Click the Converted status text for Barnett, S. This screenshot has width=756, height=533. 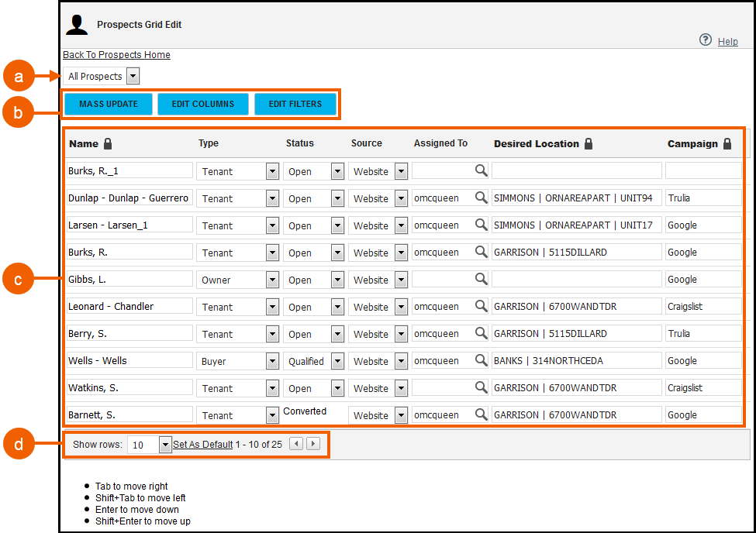[x=305, y=411]
